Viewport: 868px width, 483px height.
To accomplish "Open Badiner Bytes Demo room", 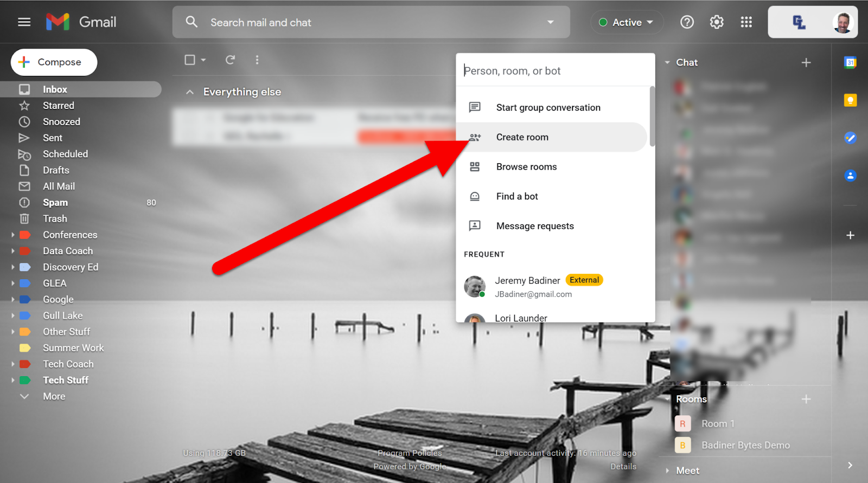I will pos(744,446).
